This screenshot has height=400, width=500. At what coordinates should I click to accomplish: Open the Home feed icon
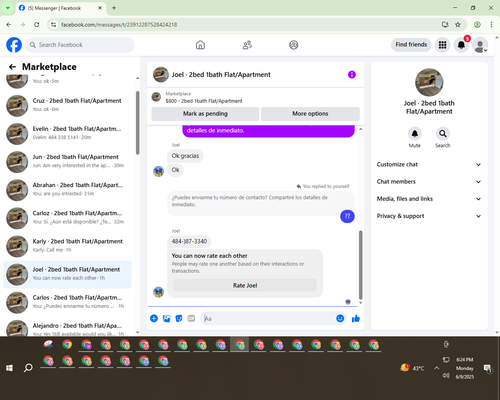[200, 45]
